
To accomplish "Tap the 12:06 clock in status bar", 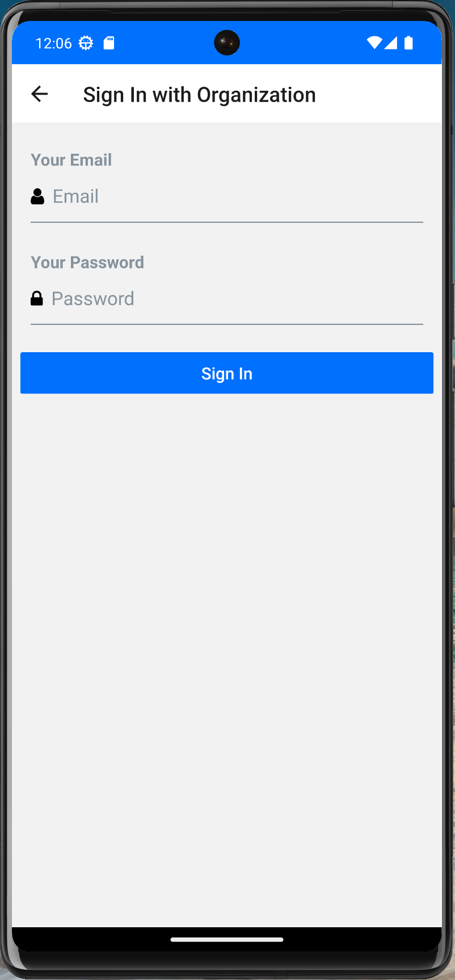I will click(53, 43).
